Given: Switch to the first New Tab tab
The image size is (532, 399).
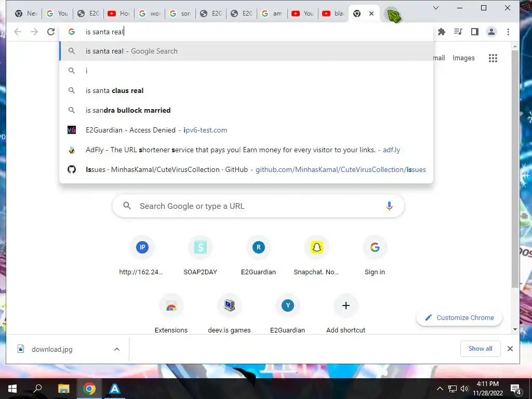Looking at the screenshot, I should click(x=26, y=14).
